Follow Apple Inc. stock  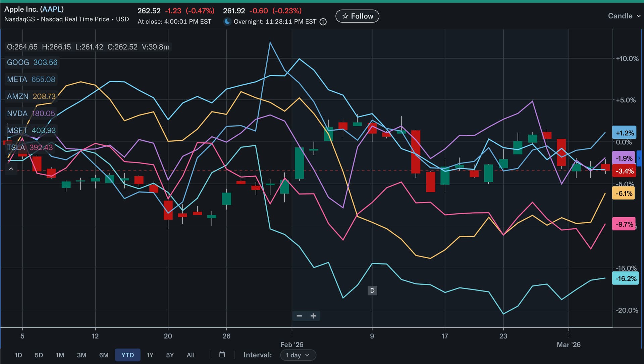357,16
